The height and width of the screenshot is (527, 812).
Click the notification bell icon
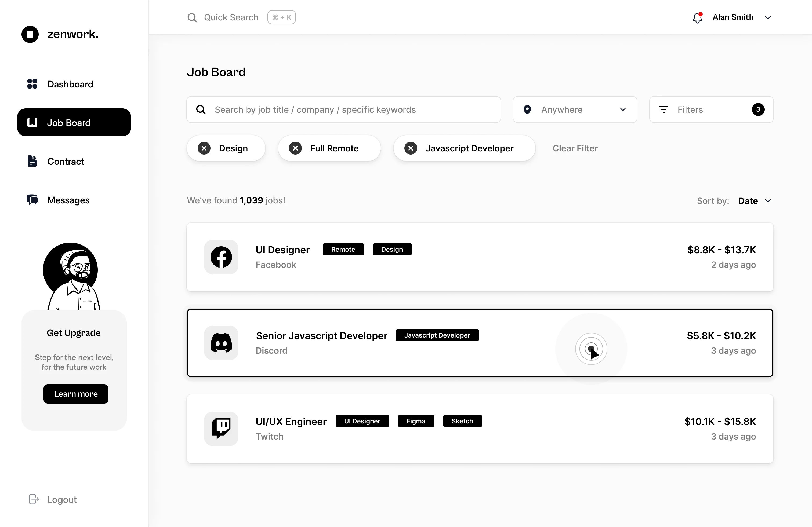click(697, 18)
